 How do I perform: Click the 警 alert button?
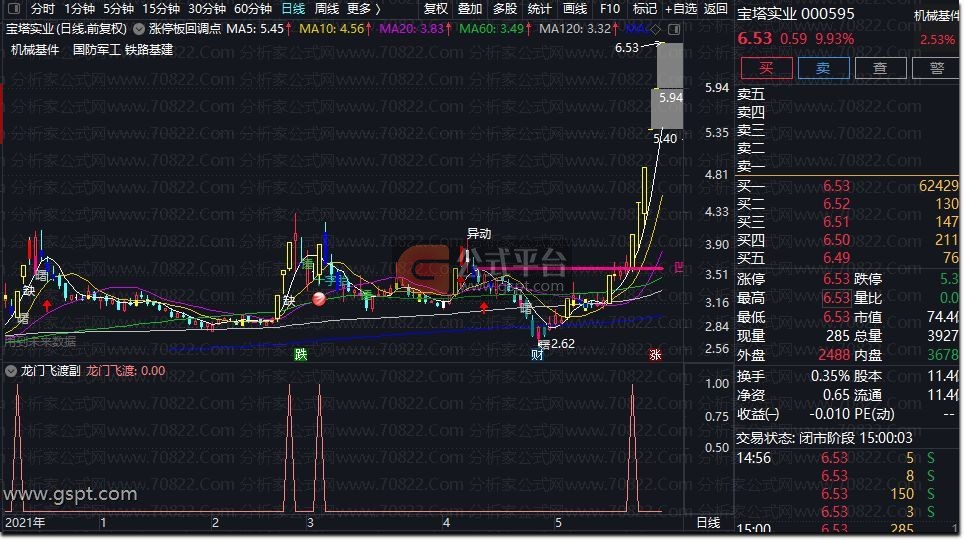[x=936, y=68]
